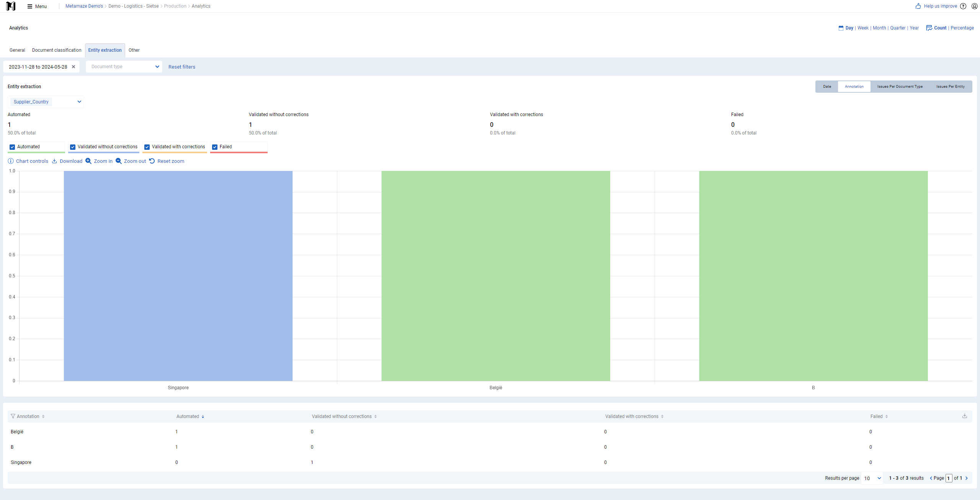Screen dimensions: 980x500
Task: Go to the previous results page arrow
Action: [x=931, y=478]
